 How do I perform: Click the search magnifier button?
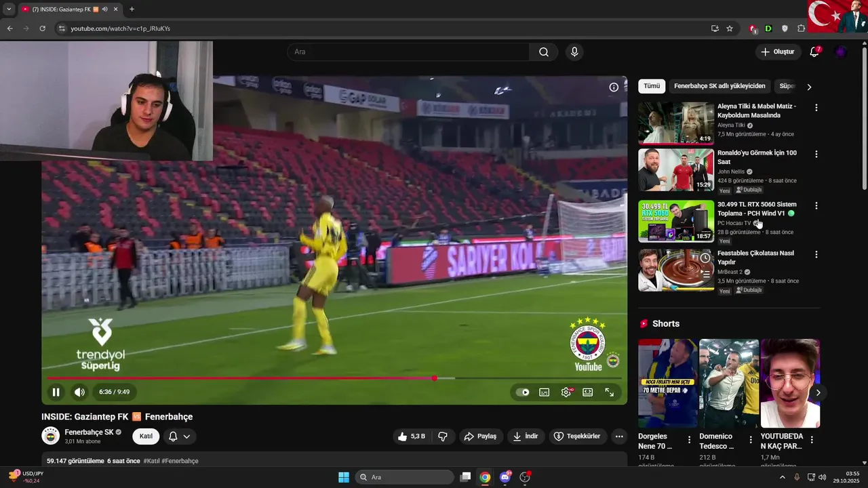[544, 52]
